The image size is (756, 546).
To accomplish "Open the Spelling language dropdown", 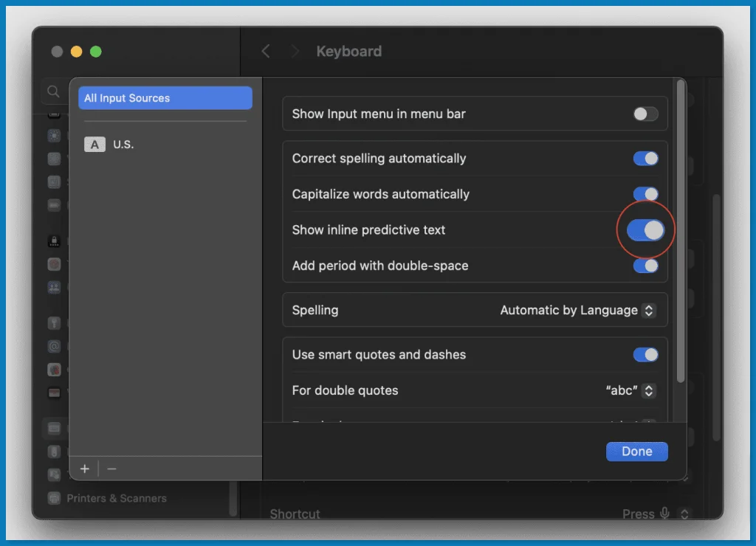I will tap(577, 311).
